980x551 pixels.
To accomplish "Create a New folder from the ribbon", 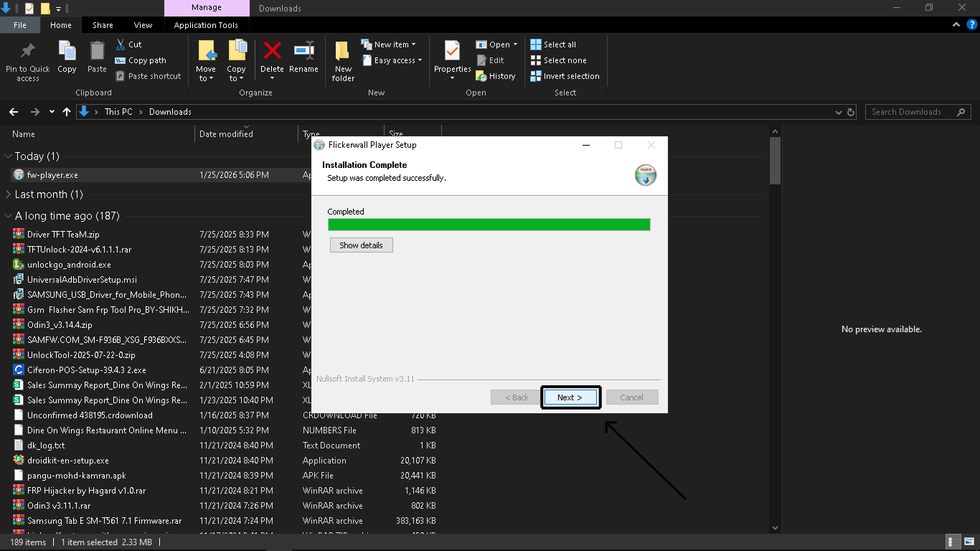I will point(343,60).
